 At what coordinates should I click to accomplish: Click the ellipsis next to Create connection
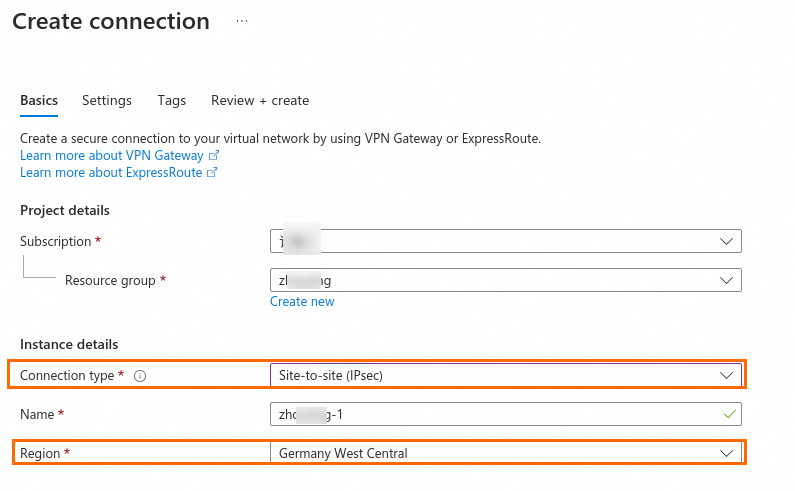(x=242, y=20)
